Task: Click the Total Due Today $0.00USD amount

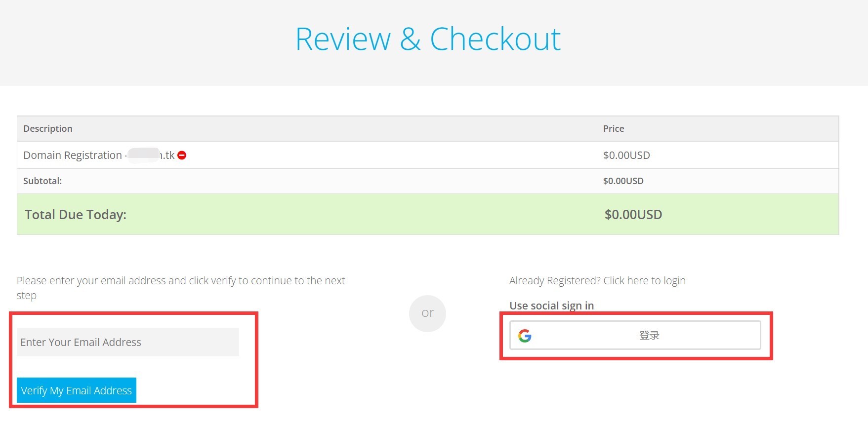Action: (633, 214)
